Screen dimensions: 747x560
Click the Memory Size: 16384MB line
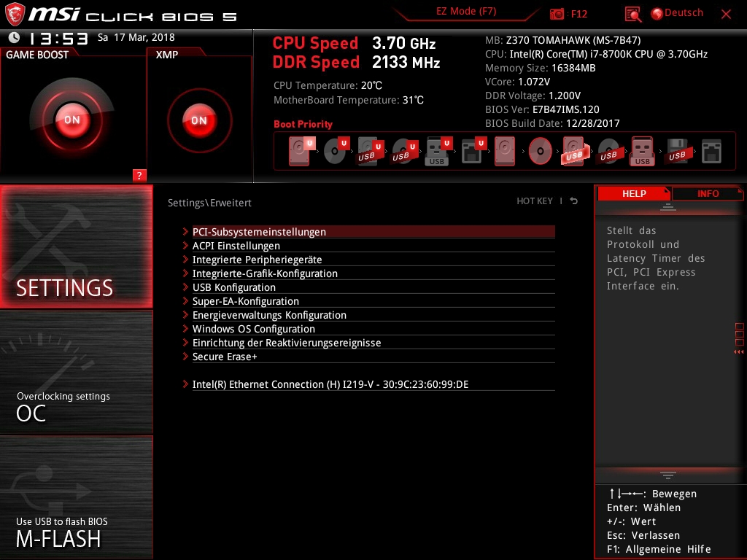pyautogui.click(x=541, y=68)
